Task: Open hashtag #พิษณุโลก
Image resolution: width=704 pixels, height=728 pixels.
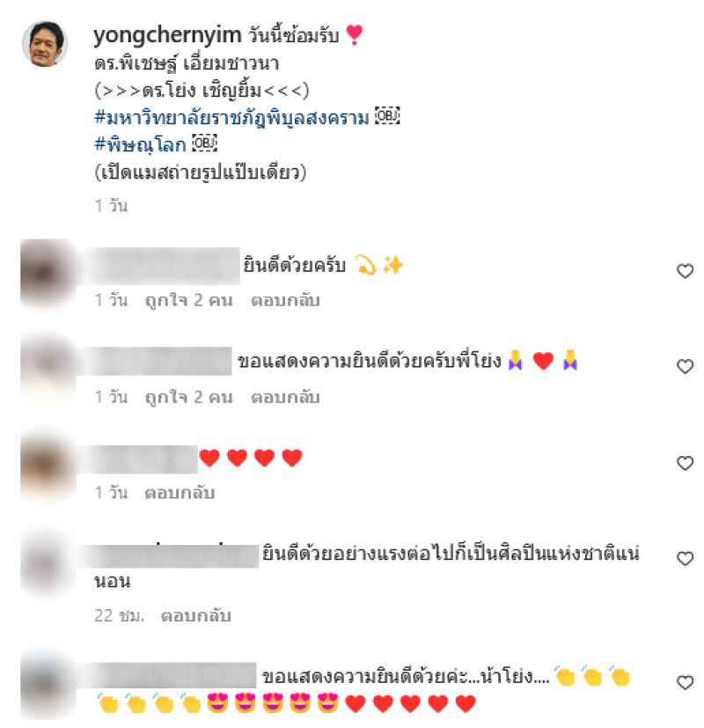Action: coord(140,145)
